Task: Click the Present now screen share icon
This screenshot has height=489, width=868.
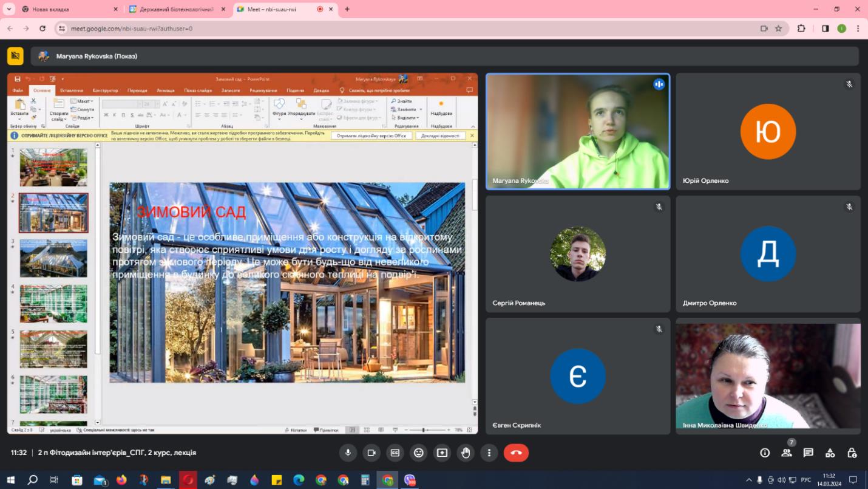Action: coord(442,453)
